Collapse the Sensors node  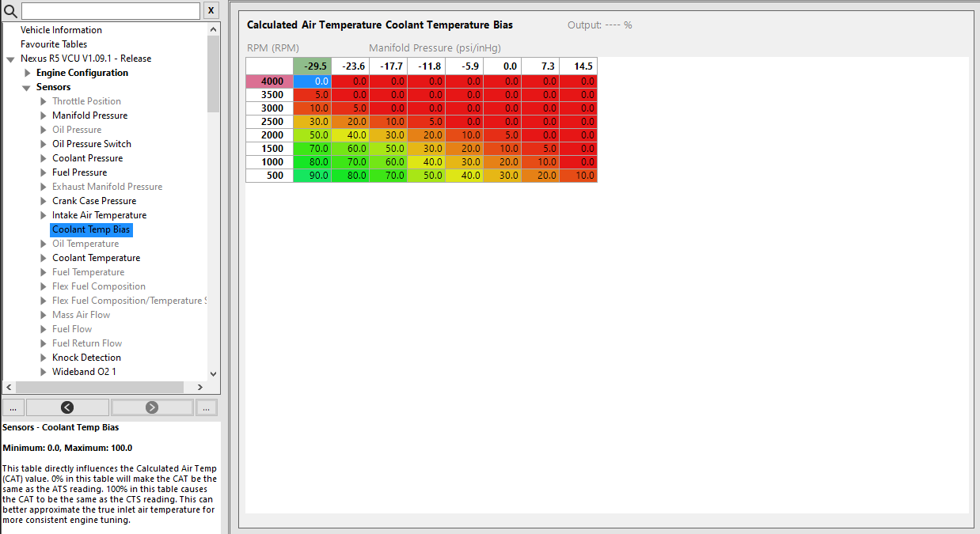(26, 88)
